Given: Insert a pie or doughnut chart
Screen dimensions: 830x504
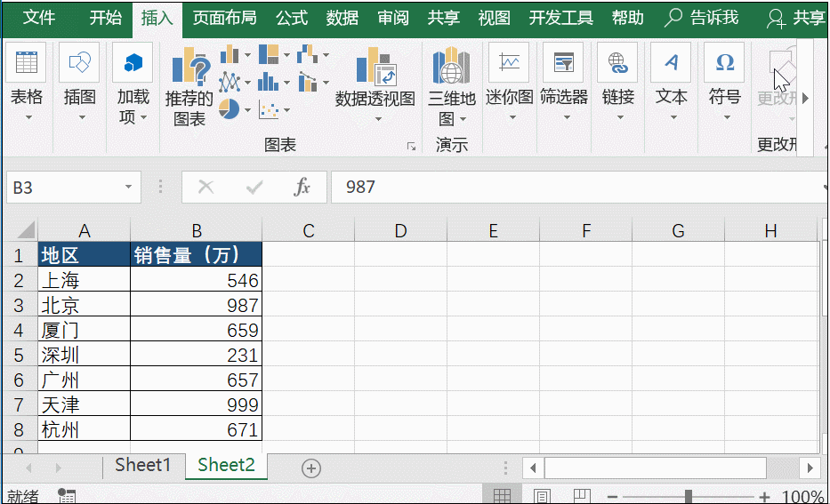Looking at the screenshot, I should click(x=230, y=109).
